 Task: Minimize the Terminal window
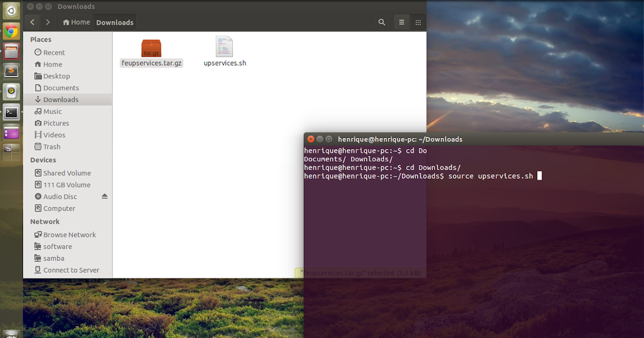320,139
